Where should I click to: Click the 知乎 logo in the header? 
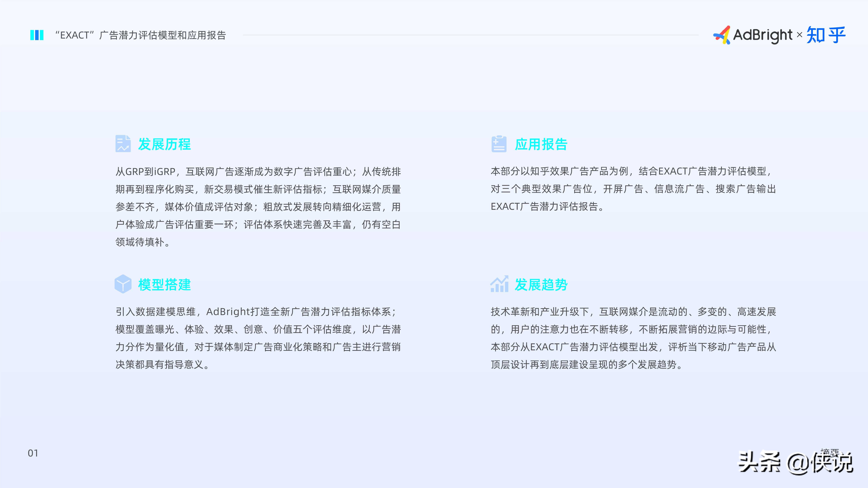tap(826, 35)
